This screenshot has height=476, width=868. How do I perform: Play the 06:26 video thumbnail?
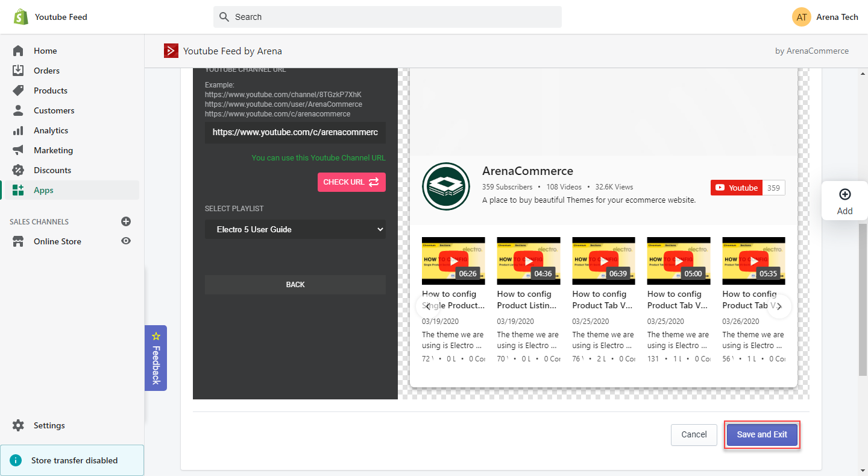(453, 261)
